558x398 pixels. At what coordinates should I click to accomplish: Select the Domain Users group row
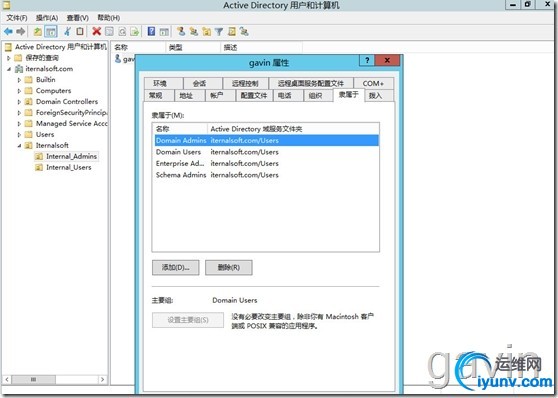(267, 152)
